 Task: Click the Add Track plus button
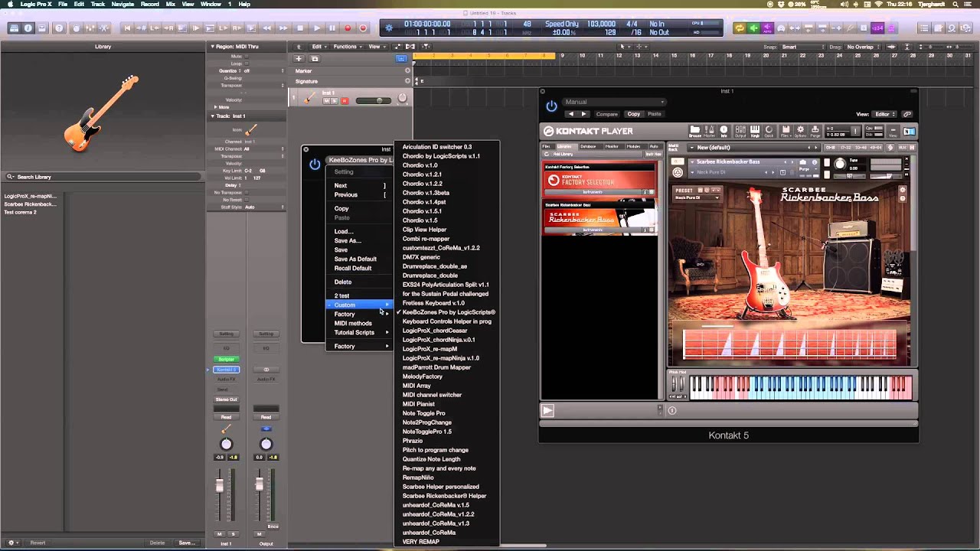[299, 59]
